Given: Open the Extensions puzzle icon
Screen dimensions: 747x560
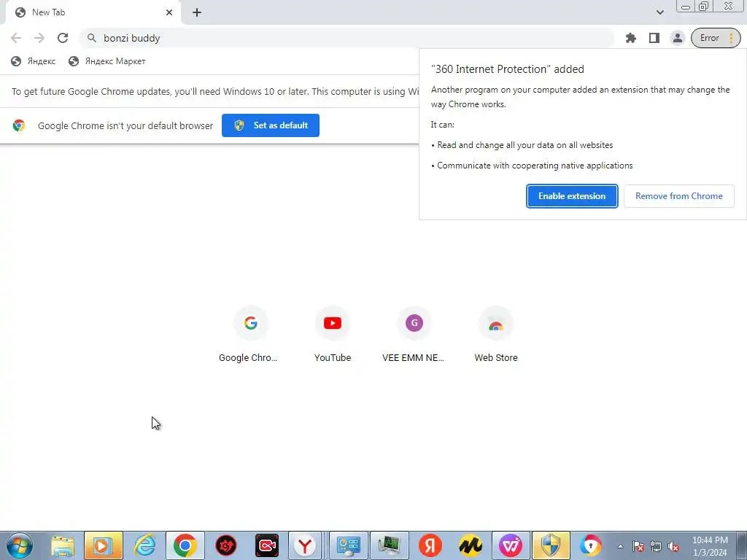Looking at the screenshot, I should pyautogui.click(x=631, y=38).
